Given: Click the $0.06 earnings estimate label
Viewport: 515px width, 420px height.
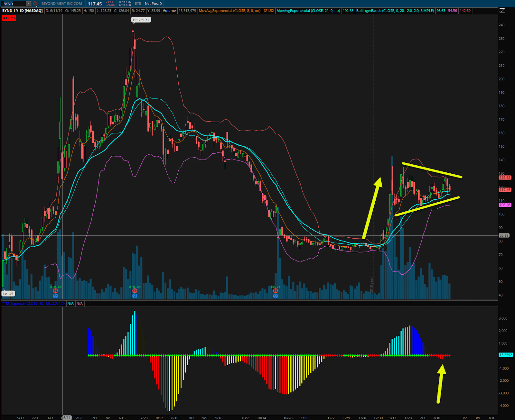Looking at the screenshot, I should point(276,287).
